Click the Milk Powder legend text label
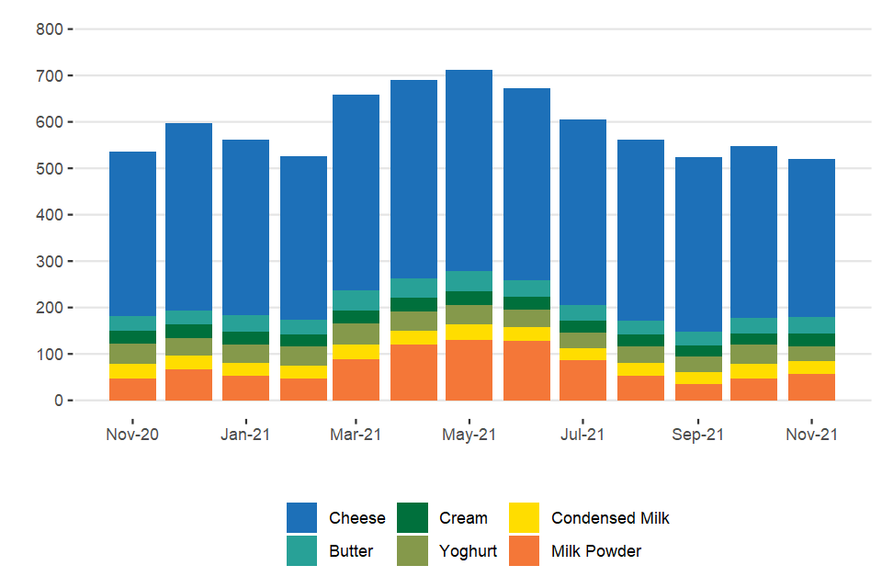The width and height of the screenshot is (882, 588). pyautogui.click(x=596, y=551)
